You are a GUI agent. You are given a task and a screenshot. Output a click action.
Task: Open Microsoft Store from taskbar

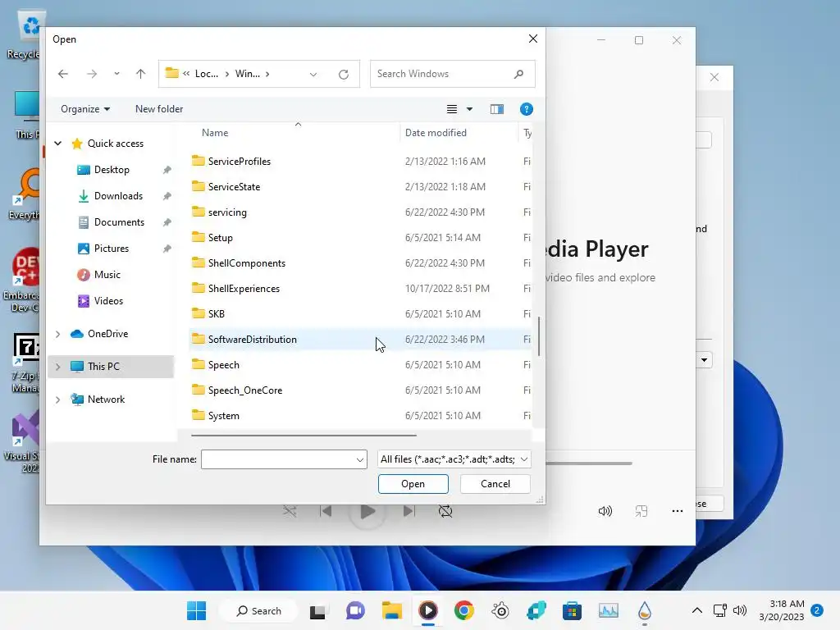[572, 610]
